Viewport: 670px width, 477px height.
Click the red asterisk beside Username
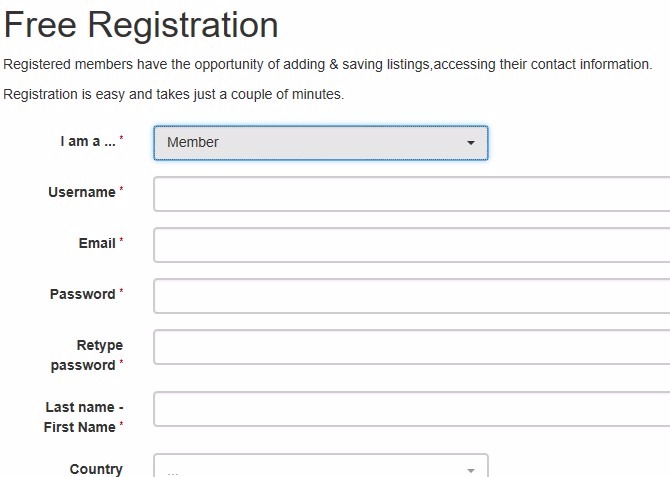click(122, 190)
